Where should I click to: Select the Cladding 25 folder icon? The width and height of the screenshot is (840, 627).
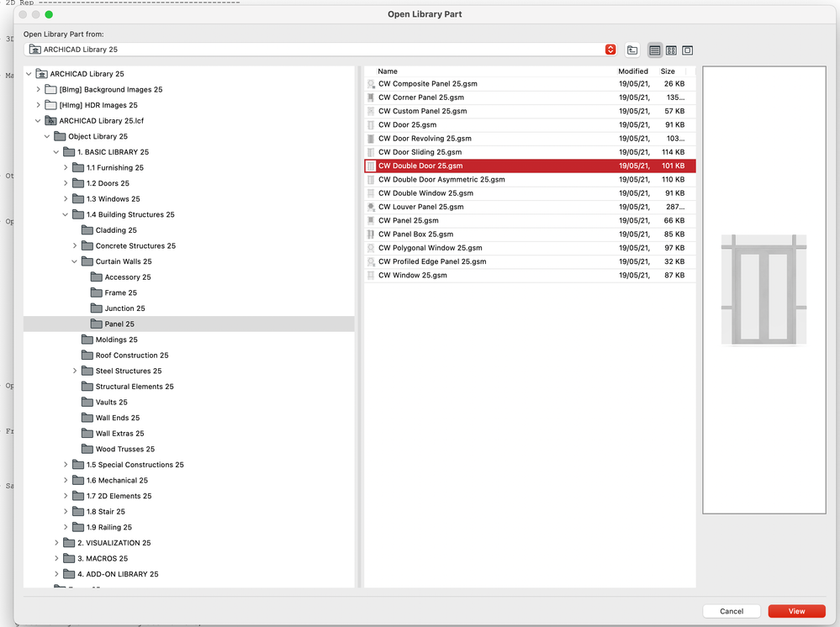[x=87, y=229]
